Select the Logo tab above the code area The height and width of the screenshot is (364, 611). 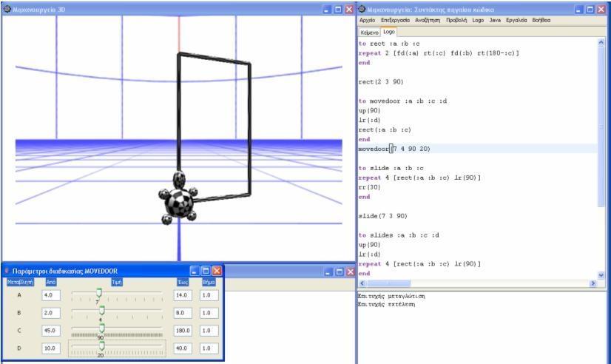[388, 32]
